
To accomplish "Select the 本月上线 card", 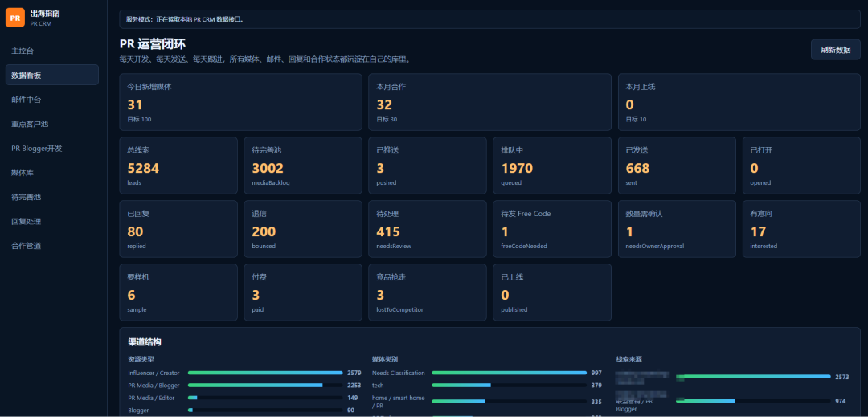I will 739,102.
